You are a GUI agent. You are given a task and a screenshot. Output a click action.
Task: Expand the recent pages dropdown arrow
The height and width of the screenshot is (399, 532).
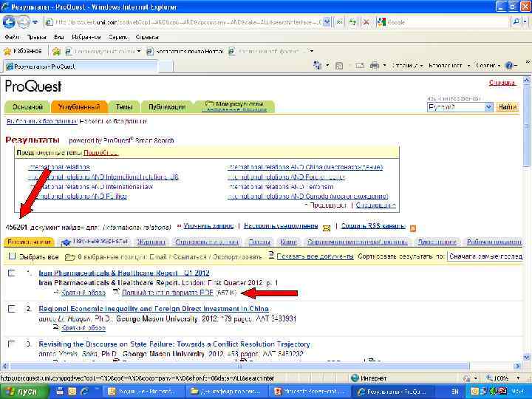tap(35, 22)
